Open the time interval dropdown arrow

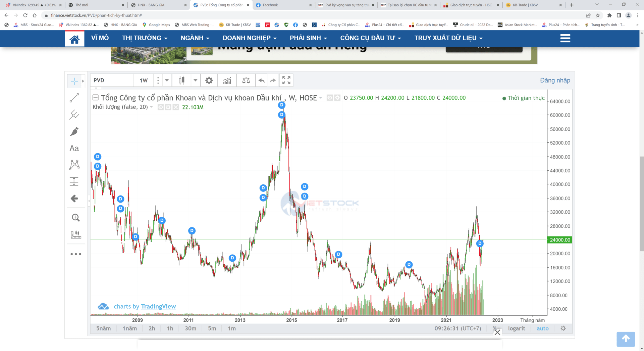coord(167,80)
